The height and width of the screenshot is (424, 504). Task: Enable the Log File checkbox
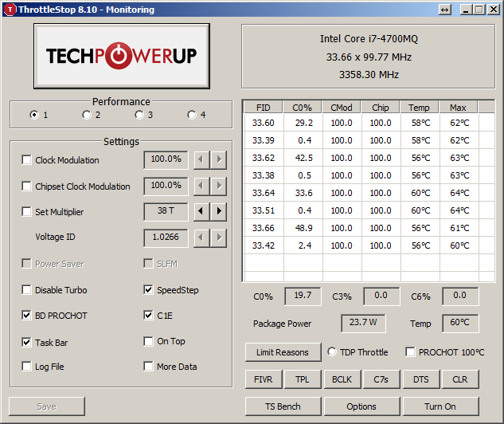27,367
